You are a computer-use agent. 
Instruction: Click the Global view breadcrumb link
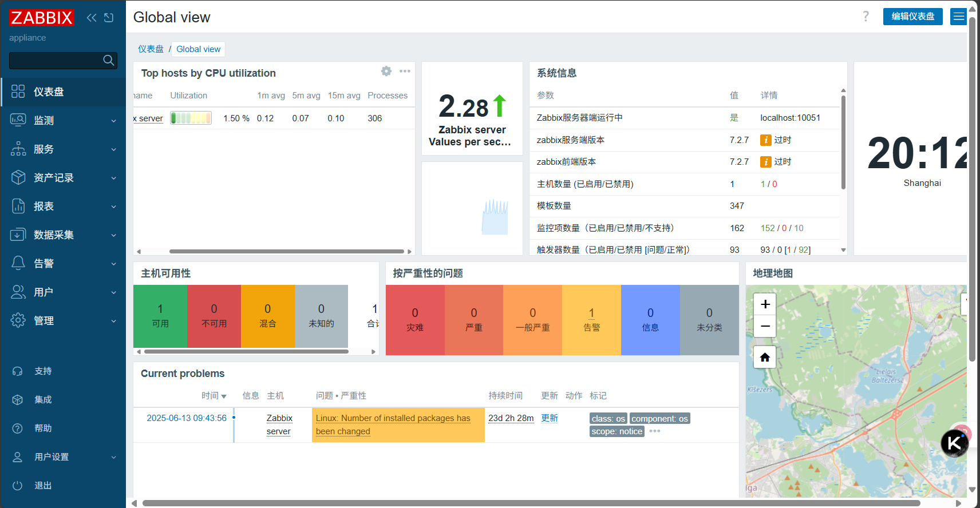[198, 49]
